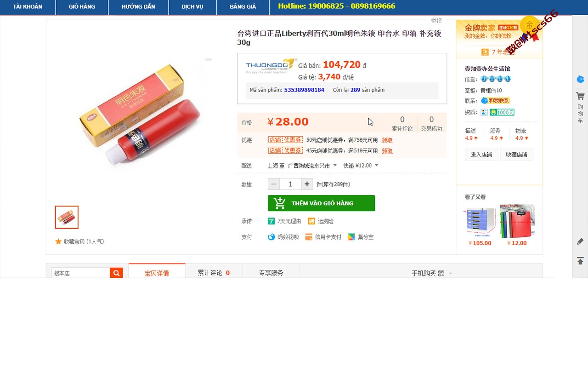This screenshot has width=588, height=368.
Task: Click the 7天无理由 guarantee icon
Action: click(x=271, y=221)
